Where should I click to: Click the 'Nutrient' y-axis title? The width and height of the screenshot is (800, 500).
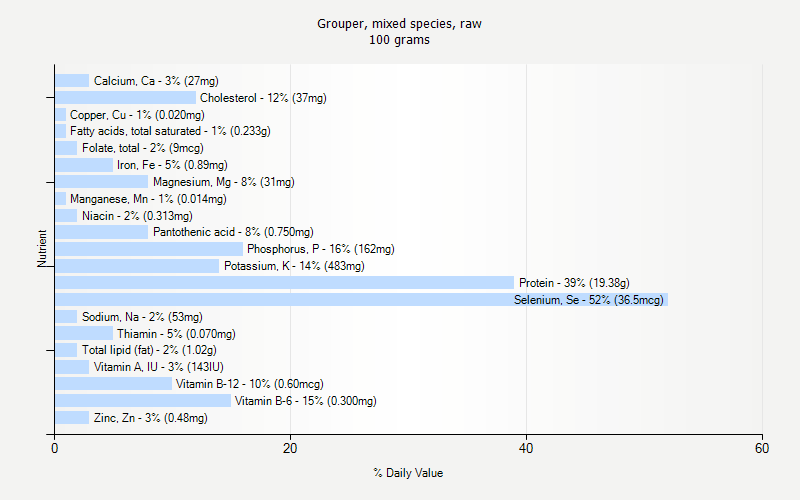tap(43, 249)
